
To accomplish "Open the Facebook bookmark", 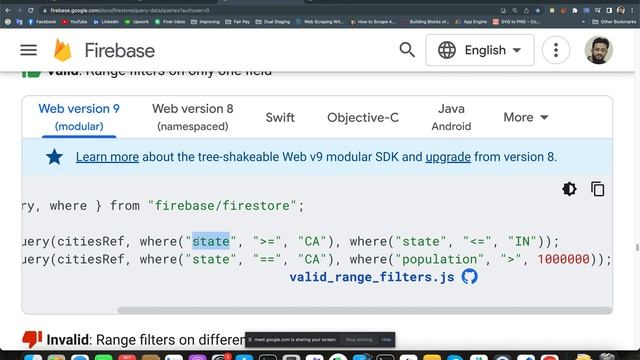I will 42,22.
